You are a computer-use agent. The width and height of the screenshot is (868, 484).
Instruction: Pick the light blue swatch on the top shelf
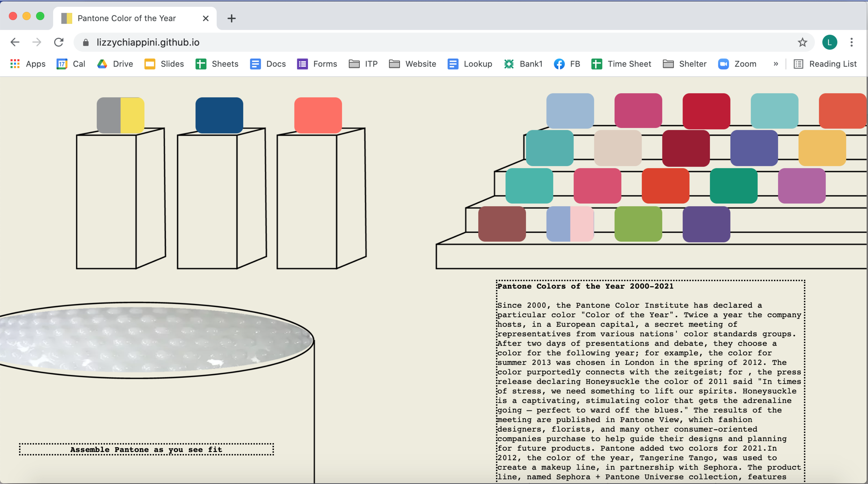point(570,111)
